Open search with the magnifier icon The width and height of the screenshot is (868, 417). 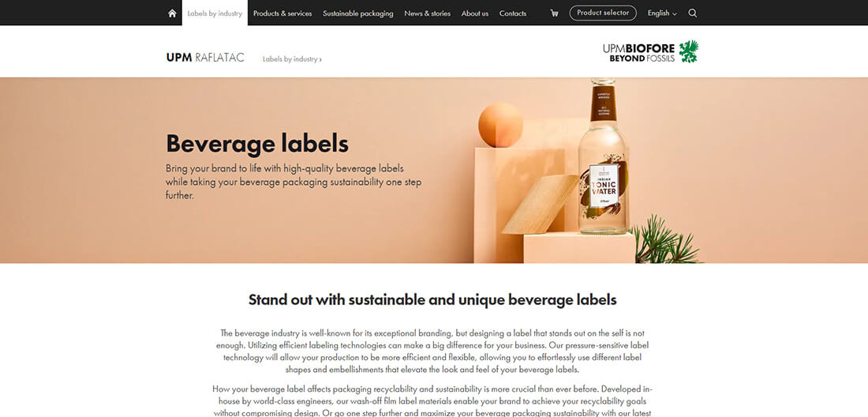693,13
